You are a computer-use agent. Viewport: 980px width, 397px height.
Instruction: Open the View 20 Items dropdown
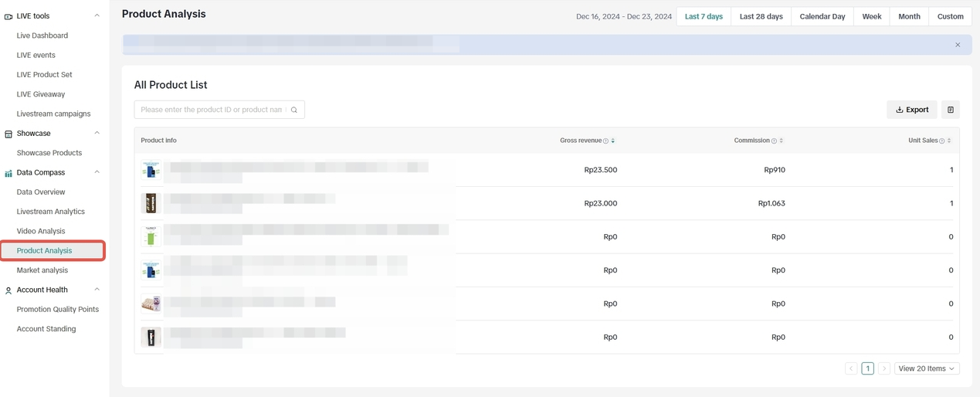tap(927, 368)
